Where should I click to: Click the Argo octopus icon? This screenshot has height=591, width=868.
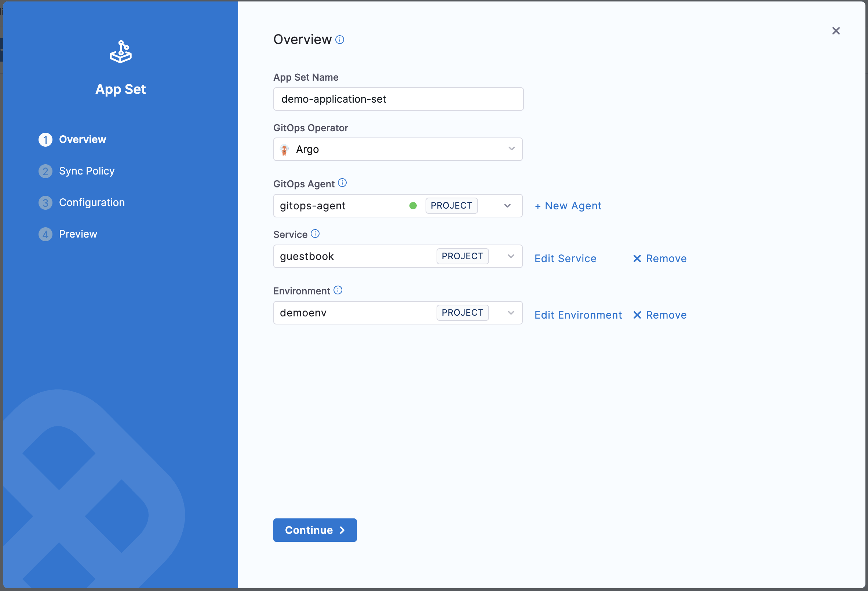click(x=284, y=150)
